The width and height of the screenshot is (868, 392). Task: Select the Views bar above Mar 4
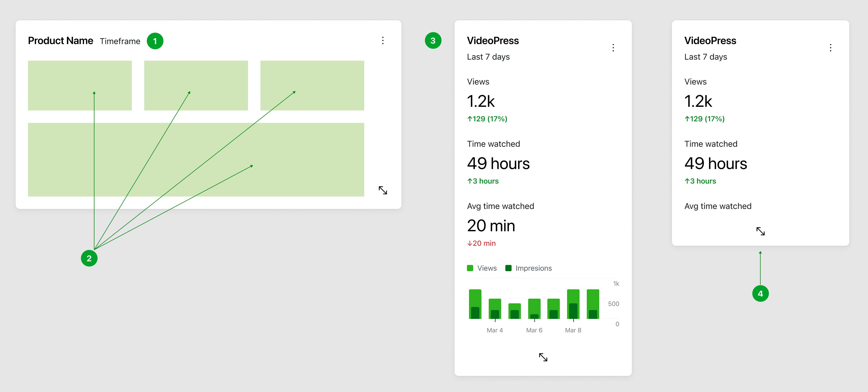coord(495,304)
